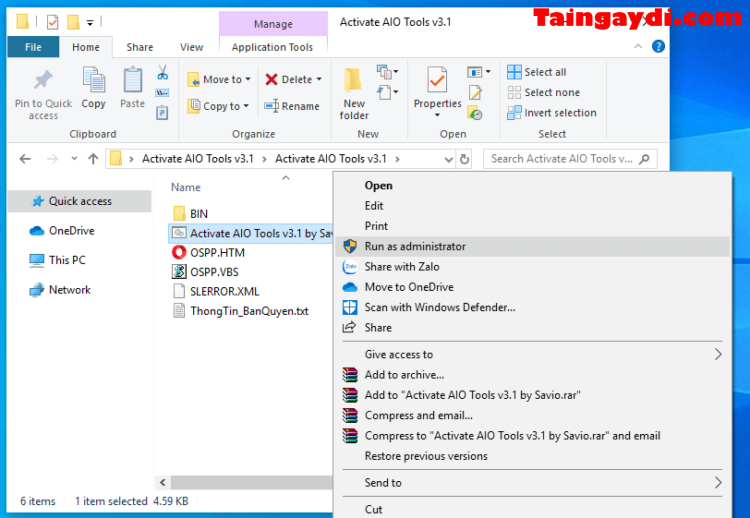Viewport: 750px width, 518px height.
Task: Click Select none in ribbon
Action: [543, 92]
